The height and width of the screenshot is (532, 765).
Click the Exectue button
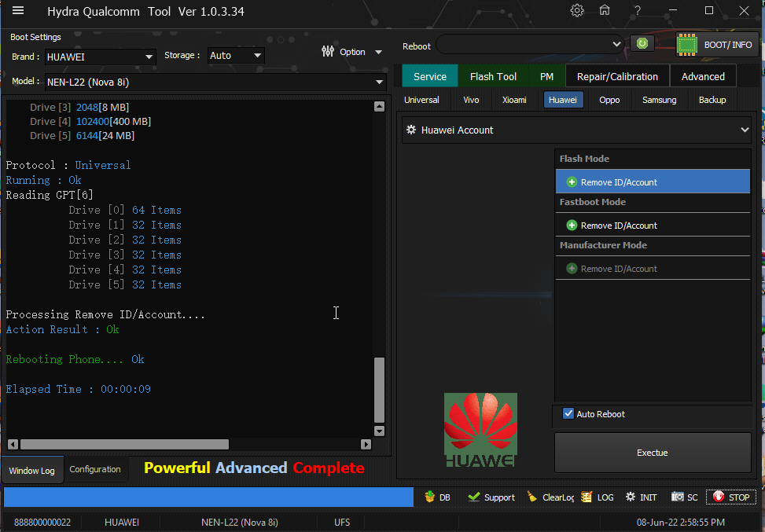point(653,453)
